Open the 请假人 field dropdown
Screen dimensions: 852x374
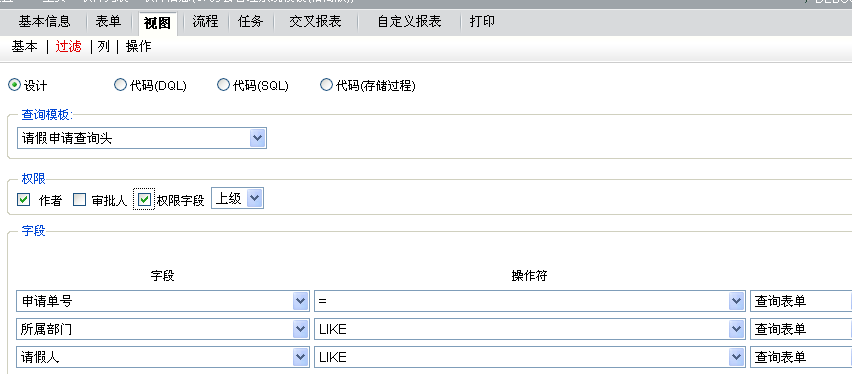click(x=163, y=357)
